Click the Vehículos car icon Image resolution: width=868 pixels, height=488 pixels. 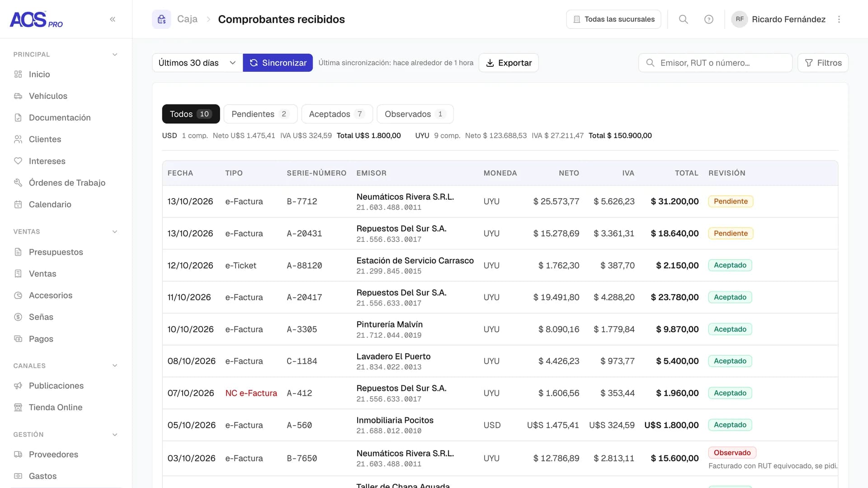pyautogui.click(x=18, y=96)
